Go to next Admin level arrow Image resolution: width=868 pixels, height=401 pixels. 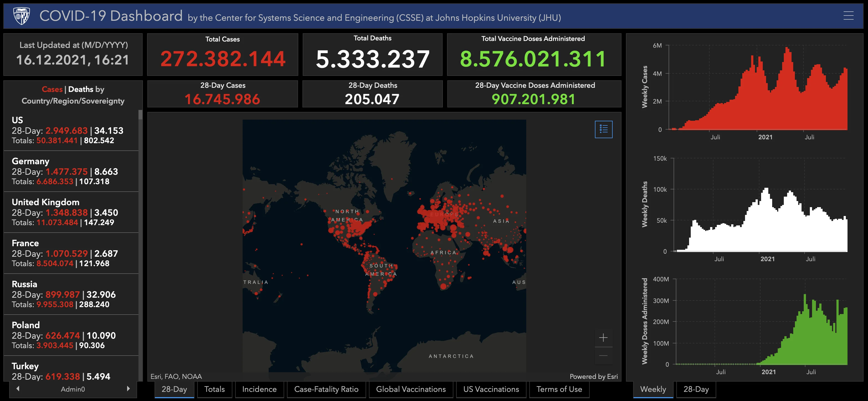tap(128, 389)
